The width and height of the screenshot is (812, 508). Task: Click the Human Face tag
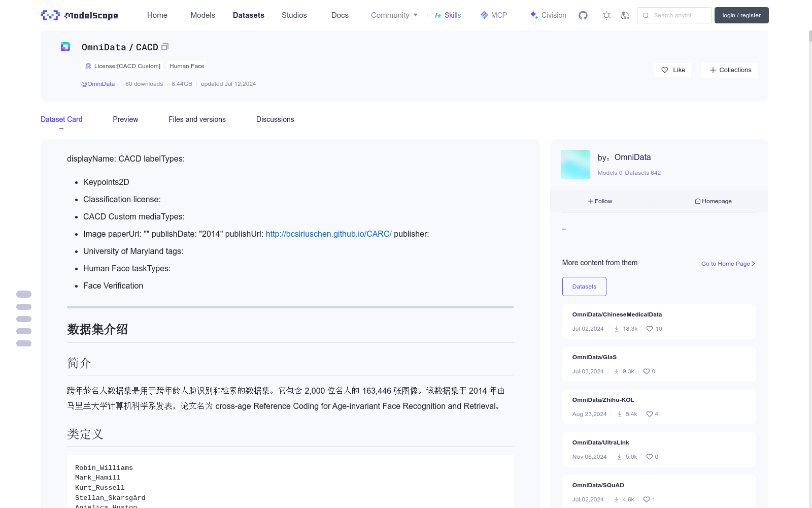187,66
